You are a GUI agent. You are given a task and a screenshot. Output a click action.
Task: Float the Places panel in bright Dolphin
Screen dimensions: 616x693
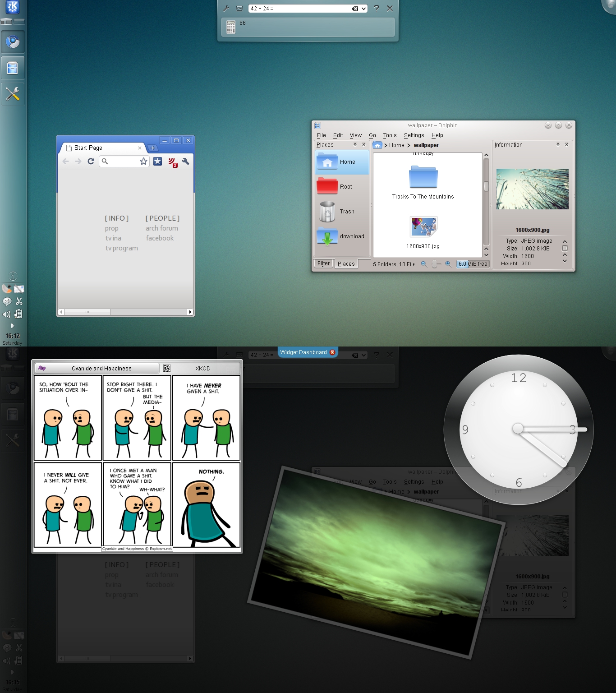coord(355,145)
